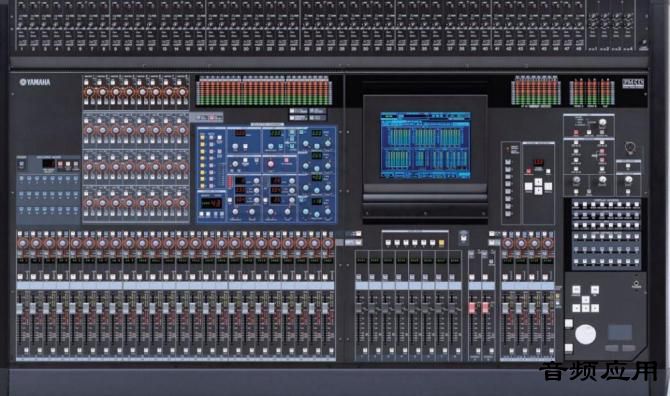Viewport: 670px width, 396px height.
Task: Grab the leftmost input channel fader
Action: (x=20, y=308)
